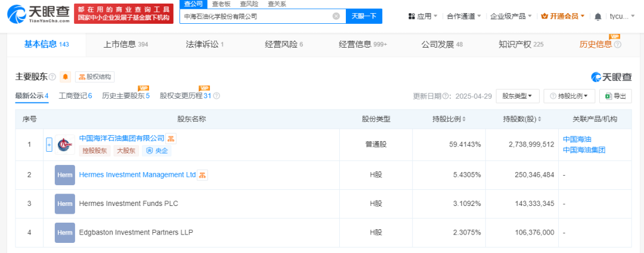Switch to the 公司发展 tab
Image resolution: width=644 pixels, height=253 pixels.
(x=442, y=45)
